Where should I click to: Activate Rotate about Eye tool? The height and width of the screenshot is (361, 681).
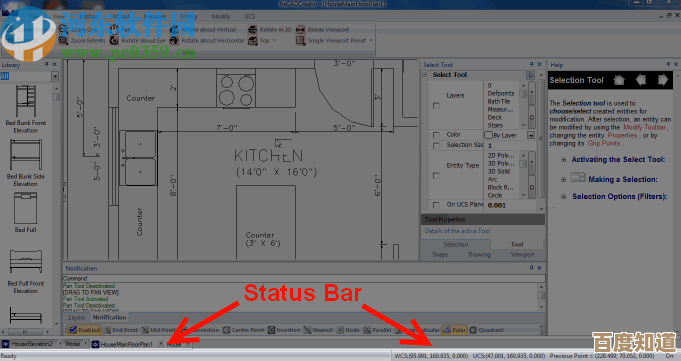114,40
